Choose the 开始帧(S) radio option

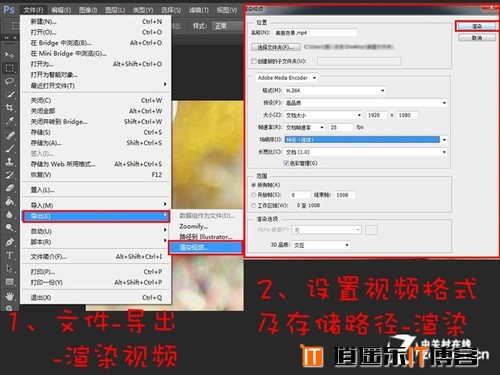[254, 195]
